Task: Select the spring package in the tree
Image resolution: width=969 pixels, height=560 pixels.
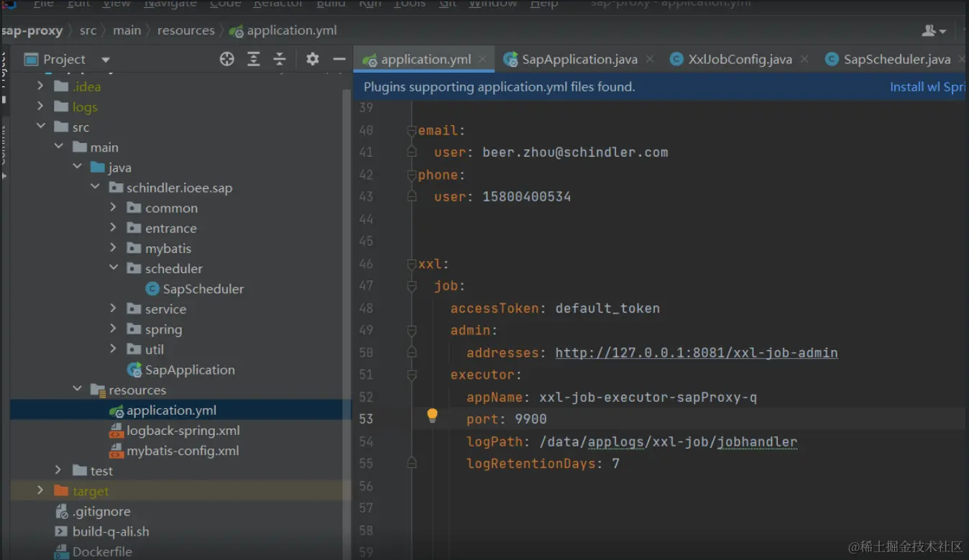Action: click(163, 329)
